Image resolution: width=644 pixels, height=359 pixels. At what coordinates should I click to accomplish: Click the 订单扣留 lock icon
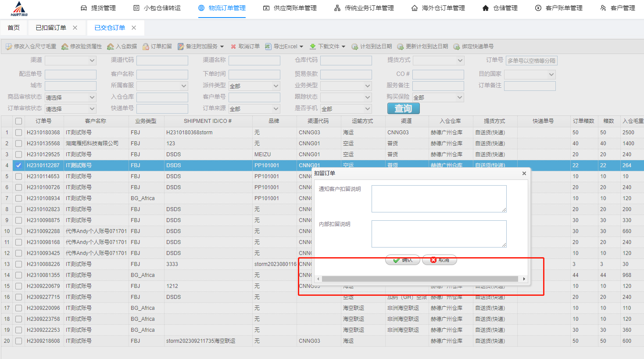[x=146, y=47]
